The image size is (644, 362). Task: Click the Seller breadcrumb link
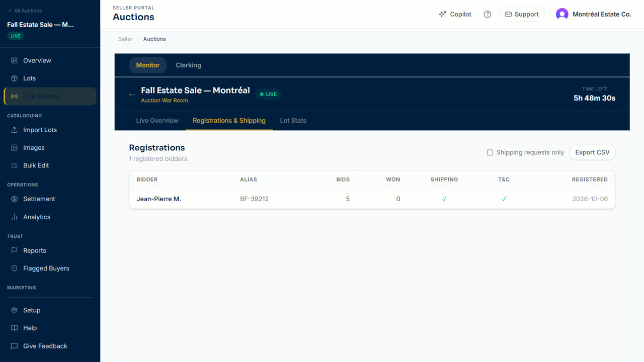[125, 39]
